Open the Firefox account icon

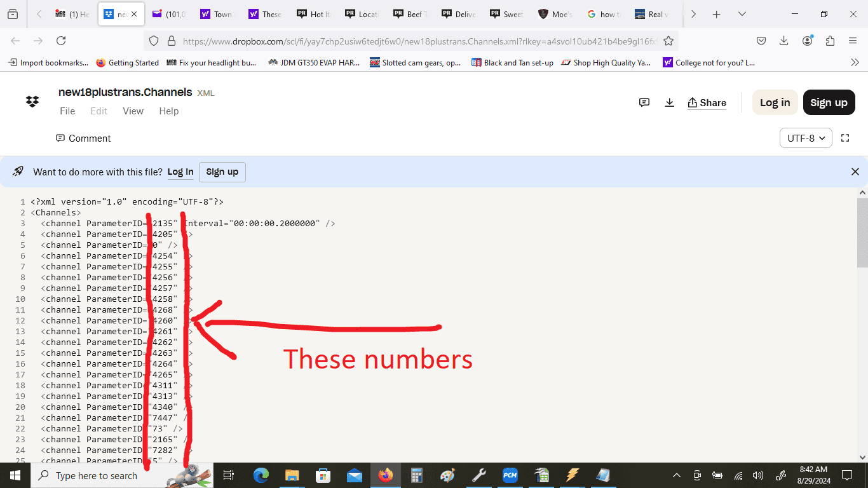coord(808,41)
